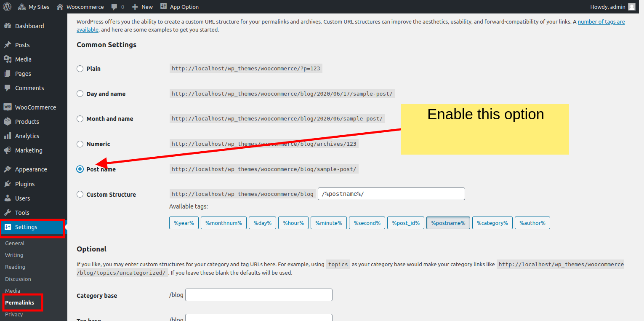The width and height of the screenshot is (644, 321).
Task: Insert the %minute% tag
Action: tap(329, 223)
